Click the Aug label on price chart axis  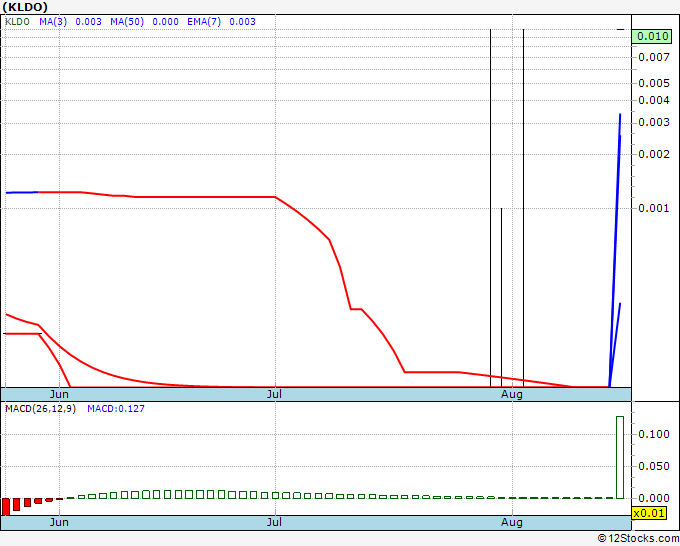pos(512,394)
